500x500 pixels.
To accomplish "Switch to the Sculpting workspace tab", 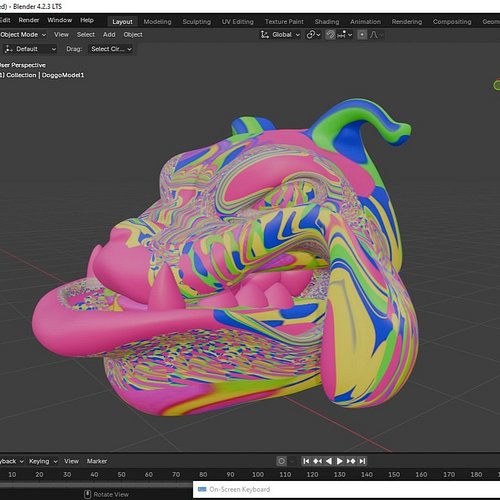I will point(197,22).
